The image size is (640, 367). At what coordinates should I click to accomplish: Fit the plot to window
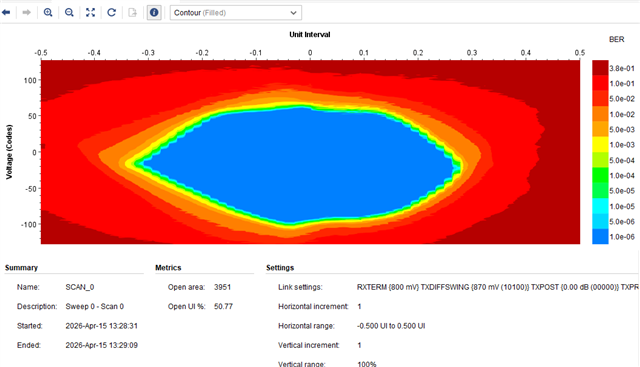(90, 13)
